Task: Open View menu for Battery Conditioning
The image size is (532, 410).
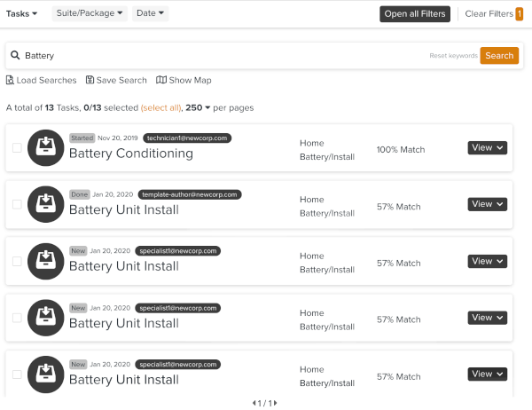Action: tap(487, 147)
